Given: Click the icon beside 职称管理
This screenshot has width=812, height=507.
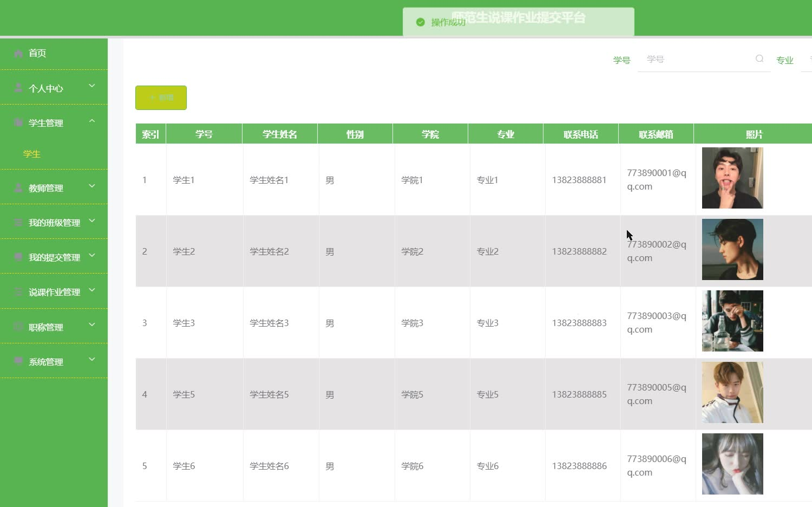Looking at the screenshot, I should (x=18, y=327).
